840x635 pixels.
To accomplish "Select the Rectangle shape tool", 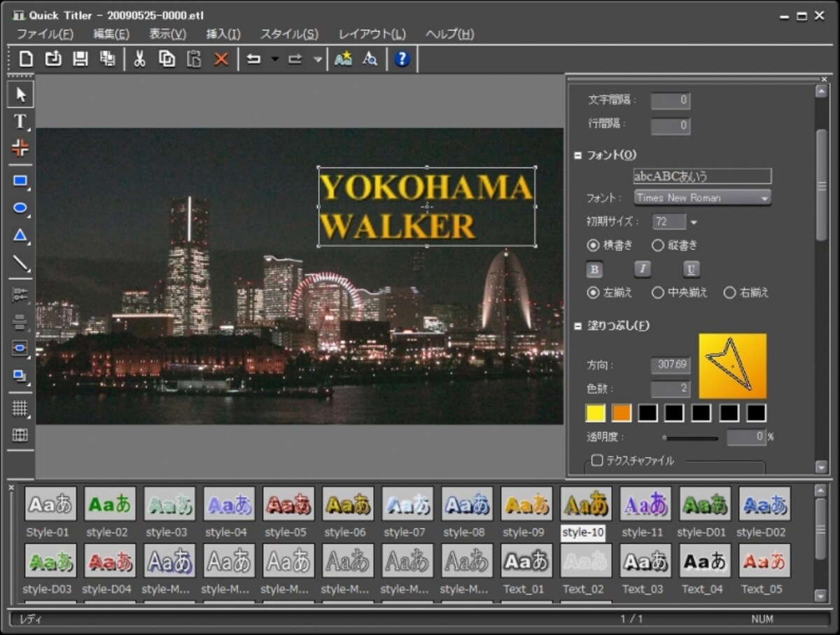I will [x=20, y=181].
